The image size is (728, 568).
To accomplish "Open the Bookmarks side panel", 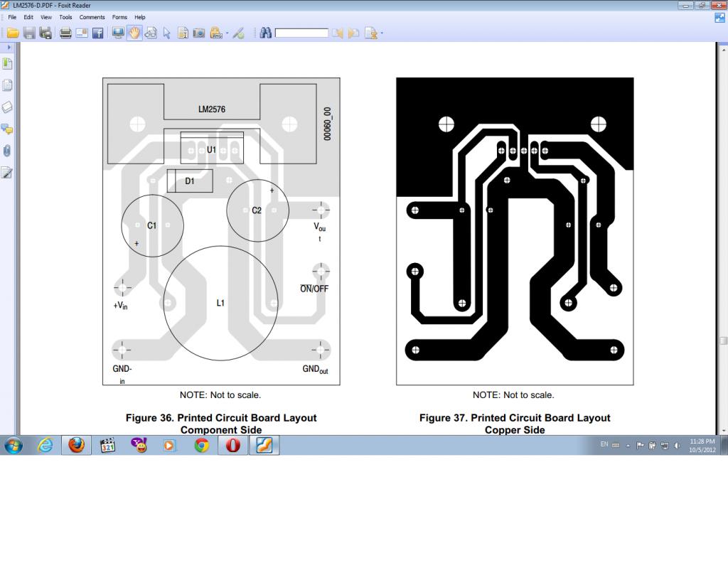I will pos(7,64).
